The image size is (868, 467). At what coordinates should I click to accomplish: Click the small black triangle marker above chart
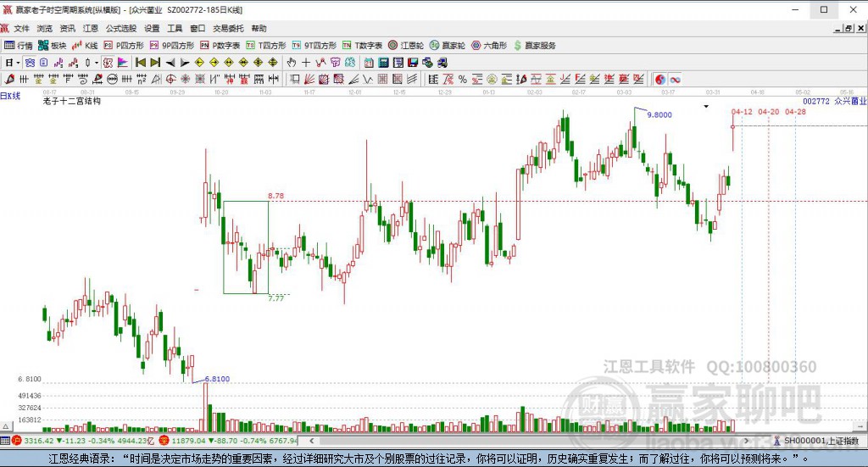[x=706, y=106]
